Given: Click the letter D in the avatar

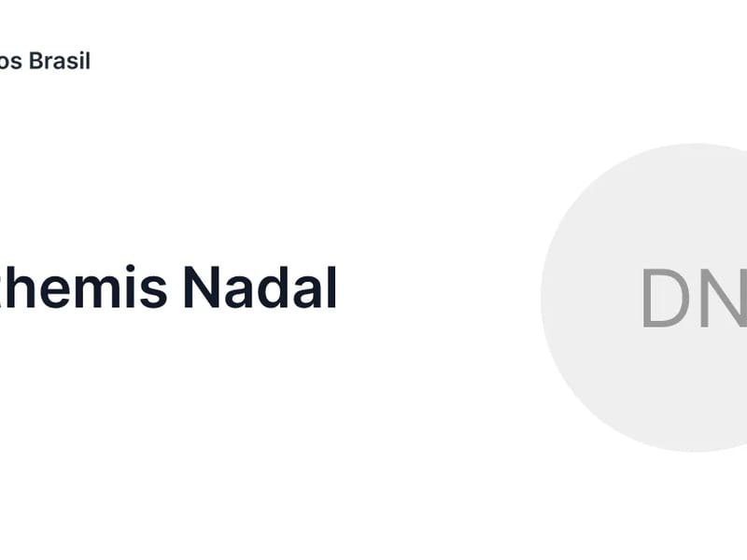Looking at the screenshot, I should click(668, 298).
